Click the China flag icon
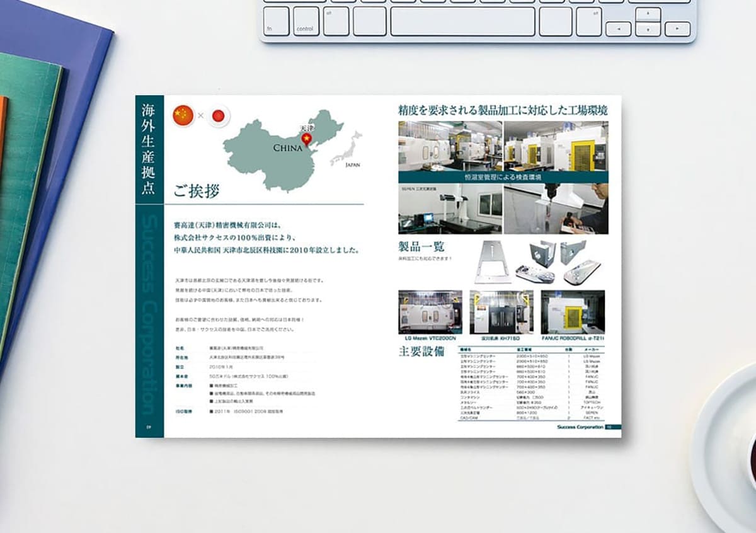 tap(183, 115)
